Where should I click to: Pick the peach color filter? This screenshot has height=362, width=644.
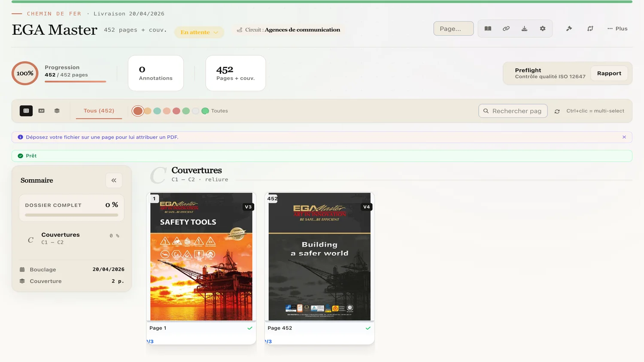[x=167, y=111]
